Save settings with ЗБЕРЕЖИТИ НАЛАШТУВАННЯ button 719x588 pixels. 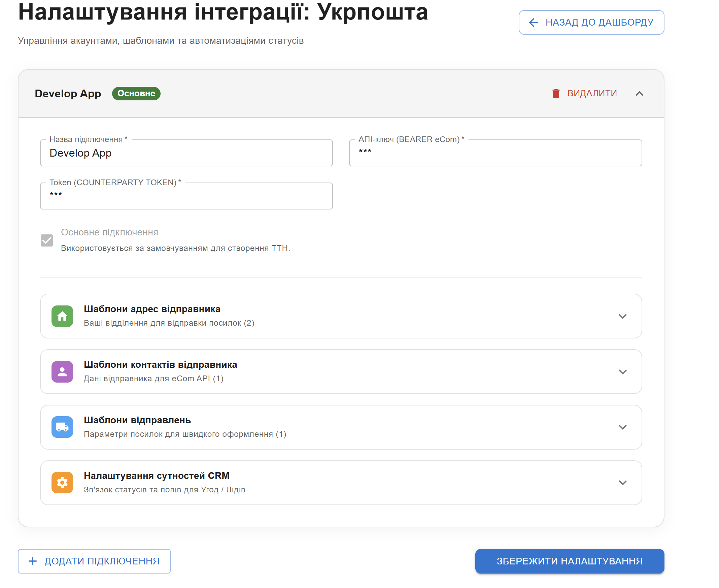[x=570, y=561]
